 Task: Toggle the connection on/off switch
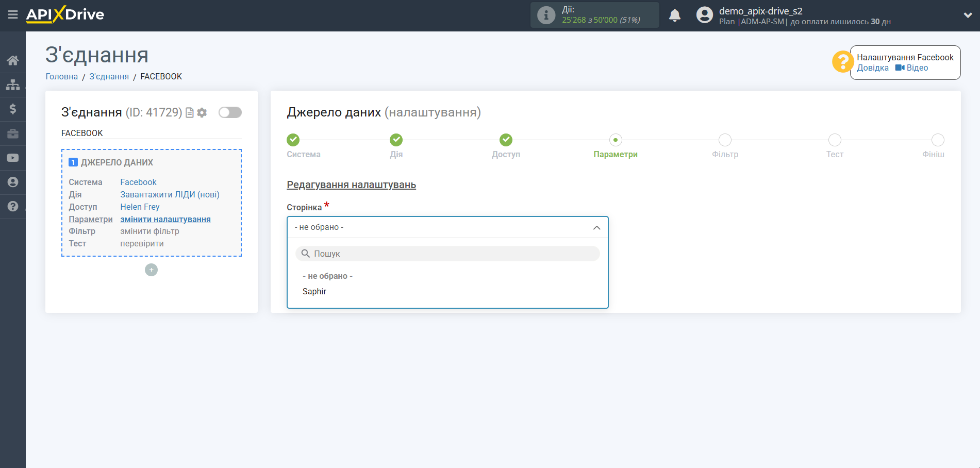coord(230,112)
